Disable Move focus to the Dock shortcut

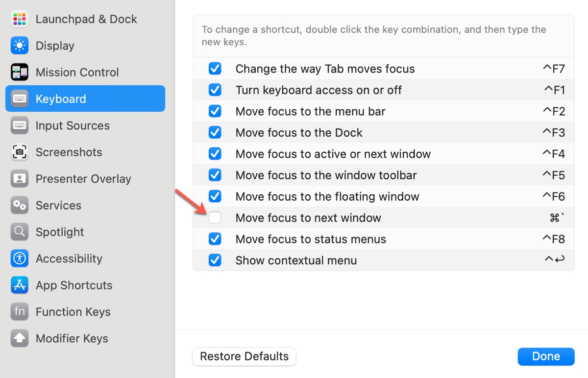(x=215, y=133)
